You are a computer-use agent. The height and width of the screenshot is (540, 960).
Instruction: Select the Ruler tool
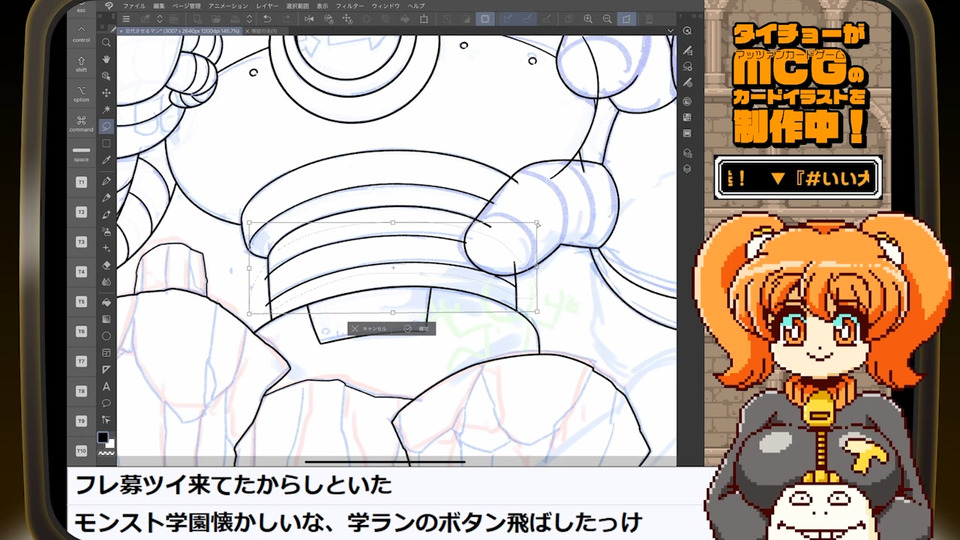tap(107, 369)
